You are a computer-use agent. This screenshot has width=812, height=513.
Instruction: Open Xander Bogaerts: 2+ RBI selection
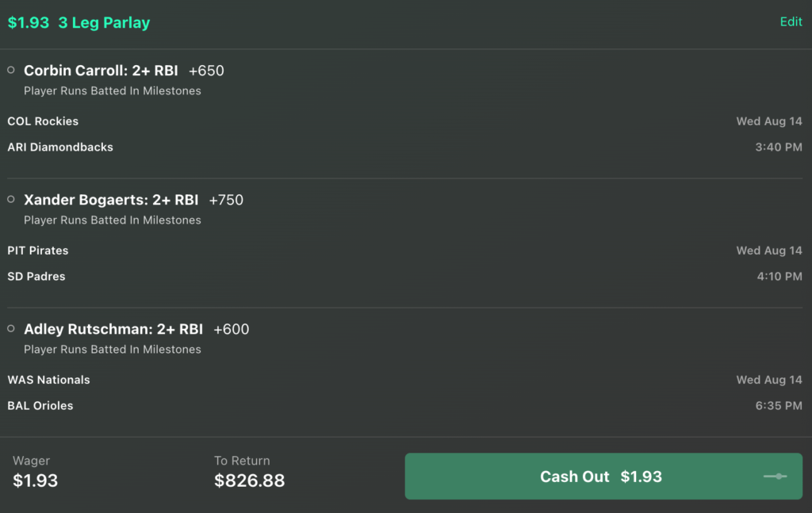[x=111, y=200]
